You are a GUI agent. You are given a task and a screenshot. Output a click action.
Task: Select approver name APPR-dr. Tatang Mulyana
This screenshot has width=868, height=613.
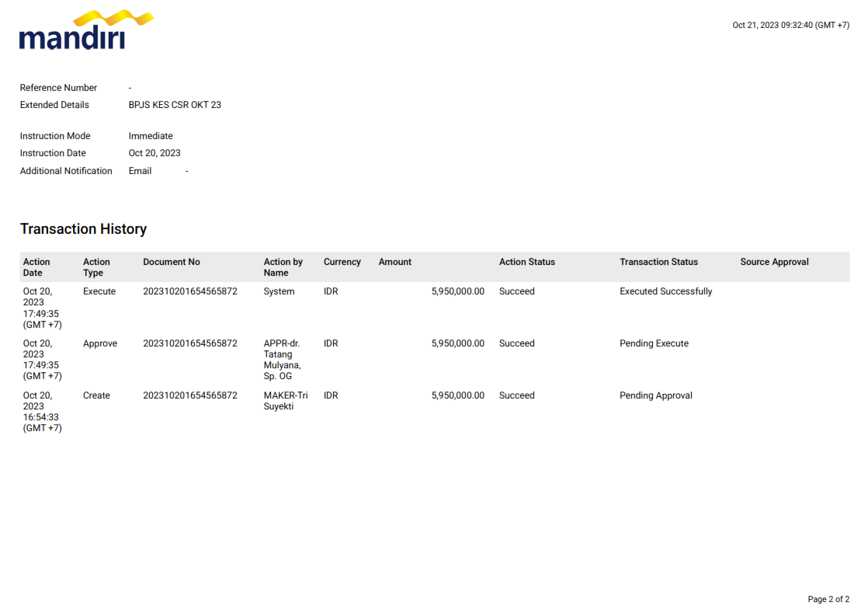click(x=282, y=360)
